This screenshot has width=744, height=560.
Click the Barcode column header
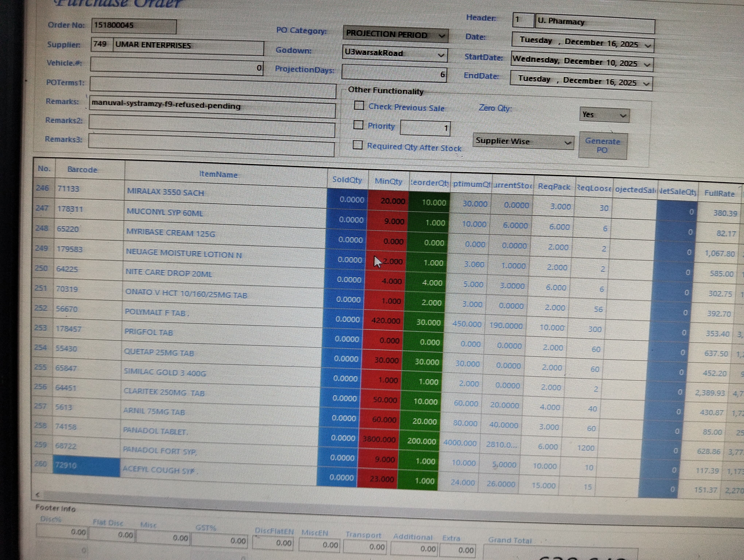pyautogui.click(x=82, y=170)
